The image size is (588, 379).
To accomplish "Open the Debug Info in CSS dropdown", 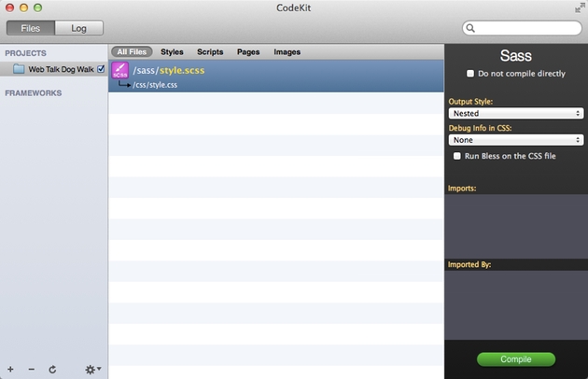I will tap(516, 140).
